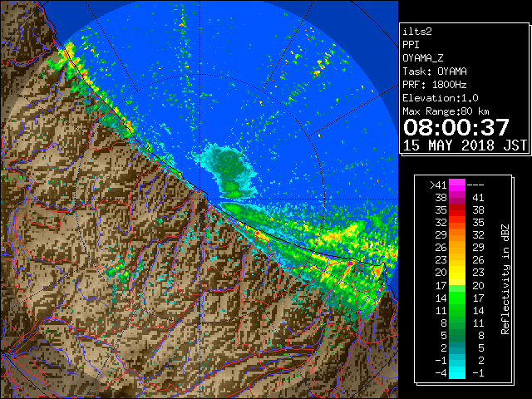The height and width of the screenshot is (399, 532).
Task: Click the '>41' legend value
Action: pos(438,185)
